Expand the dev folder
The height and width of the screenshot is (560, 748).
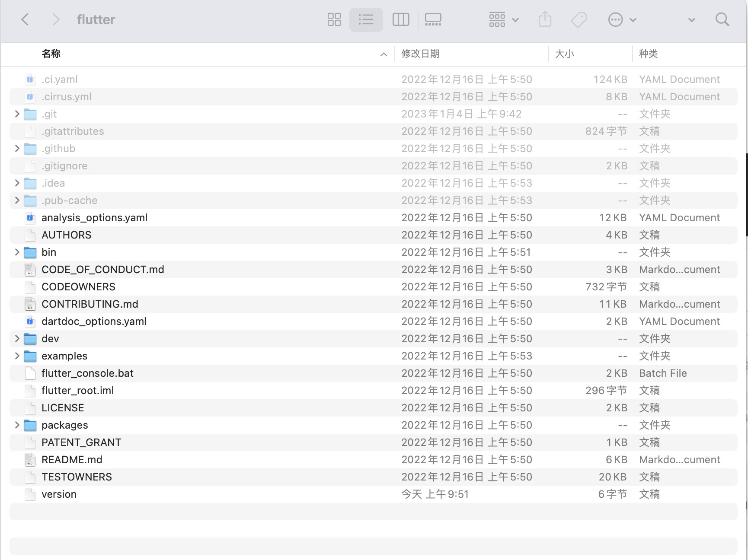pyautogui.click(x=17, y=338)
